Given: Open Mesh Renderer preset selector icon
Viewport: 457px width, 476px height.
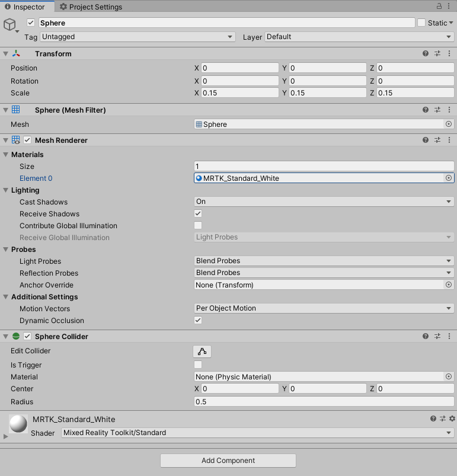Looking at the screenshot, I should [x=437, y=140].
